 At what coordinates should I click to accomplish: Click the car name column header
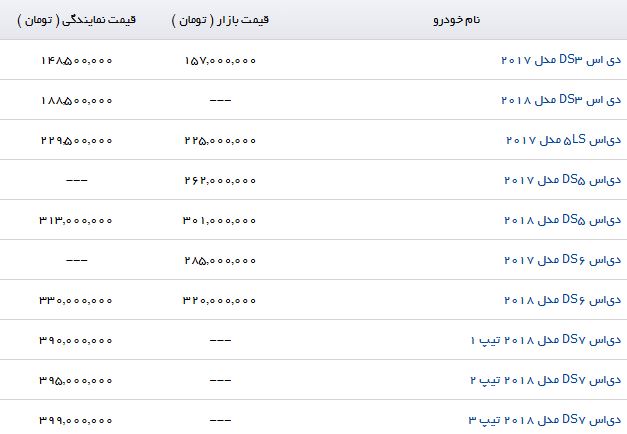pos(457,20)
